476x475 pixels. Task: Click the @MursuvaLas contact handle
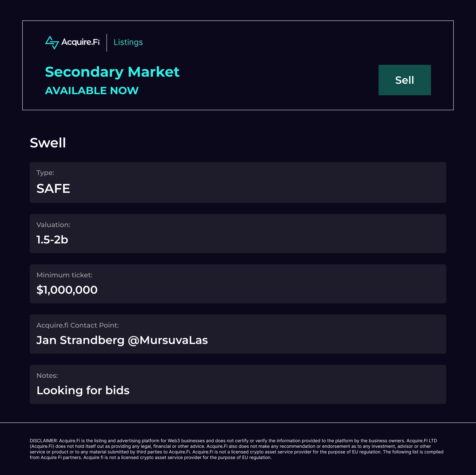point(168,340)
